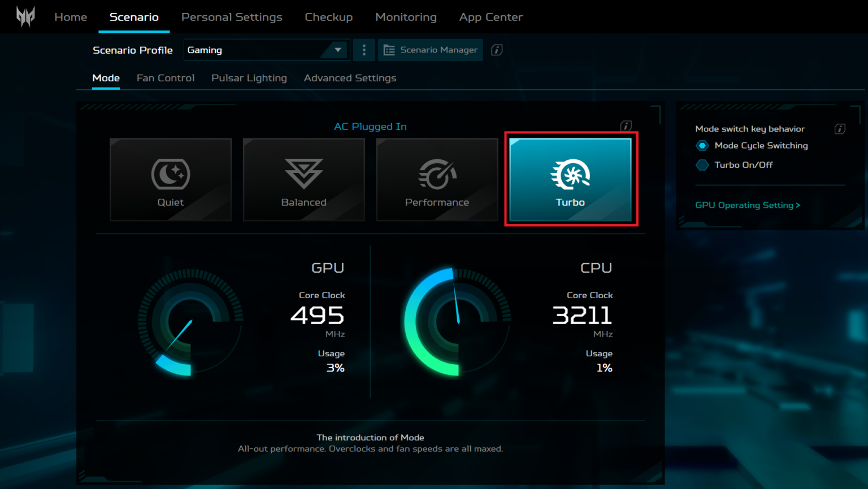Open the Monitoring page
The height and width of the screenshot is (489, 868).
click(406, 17)
